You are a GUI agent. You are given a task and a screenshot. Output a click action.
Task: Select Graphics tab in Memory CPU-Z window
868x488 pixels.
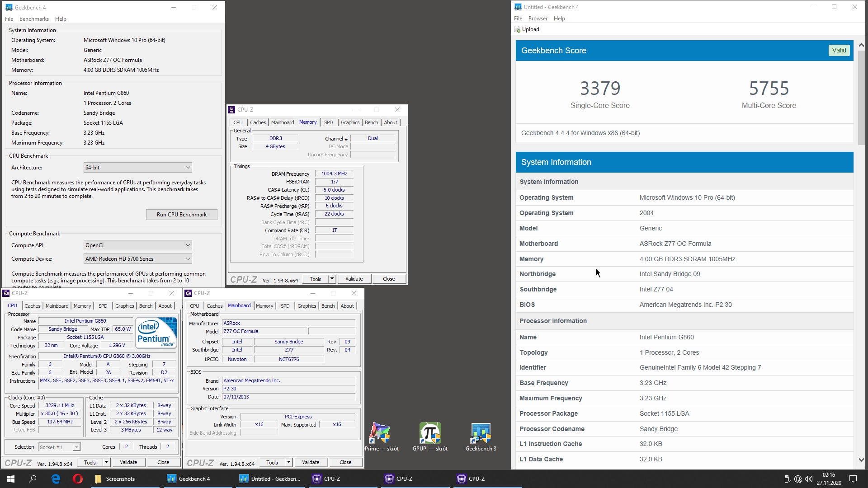(x=350, y=122)
